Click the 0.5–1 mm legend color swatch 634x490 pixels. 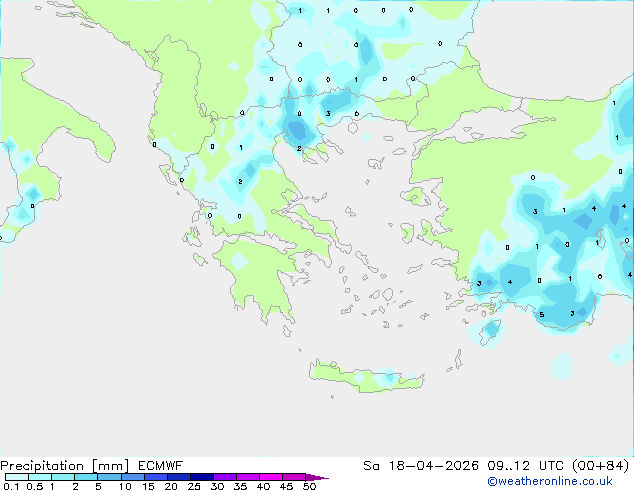click(40, 477)
